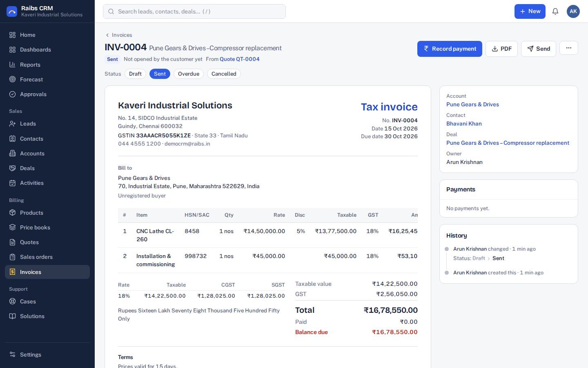Set invoice status to Cancelled
Viewport: 588px width, 368px height.
pyautogui.click(x=224, y=74)
